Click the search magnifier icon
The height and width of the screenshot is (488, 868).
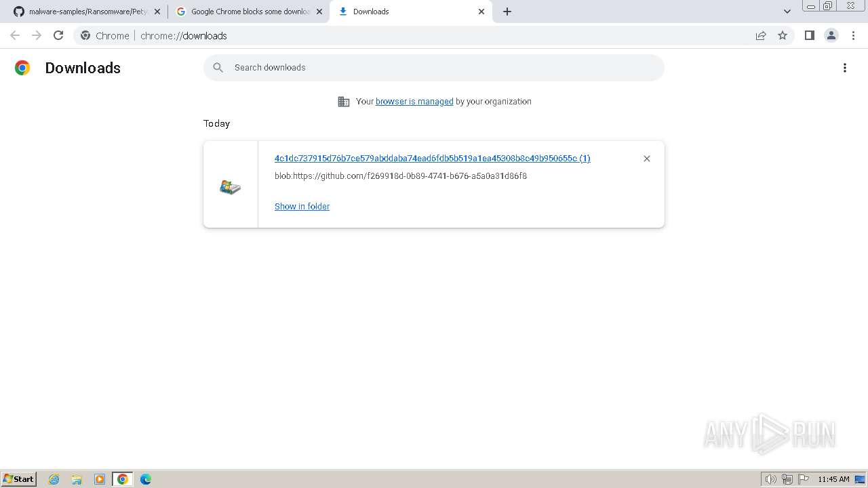tap(218, 68)
